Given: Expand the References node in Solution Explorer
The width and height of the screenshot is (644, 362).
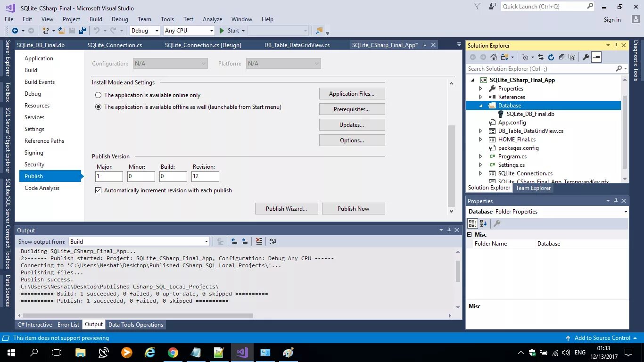Looking at the screenshot, I should (x=481, y=97).
